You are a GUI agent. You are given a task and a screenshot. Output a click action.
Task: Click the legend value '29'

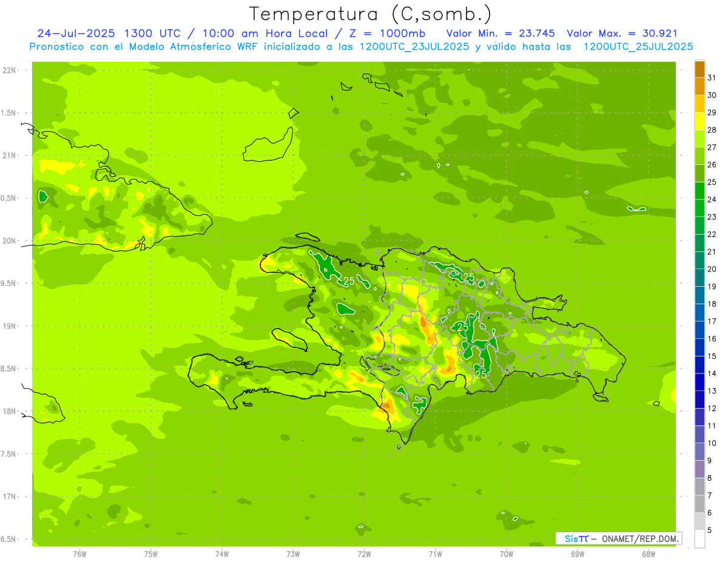712,113
